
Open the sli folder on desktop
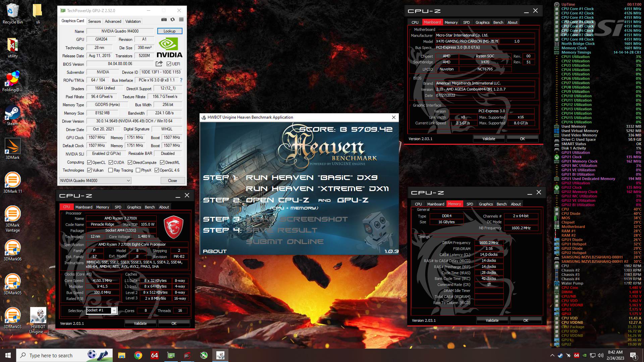(x=38, y=14)
